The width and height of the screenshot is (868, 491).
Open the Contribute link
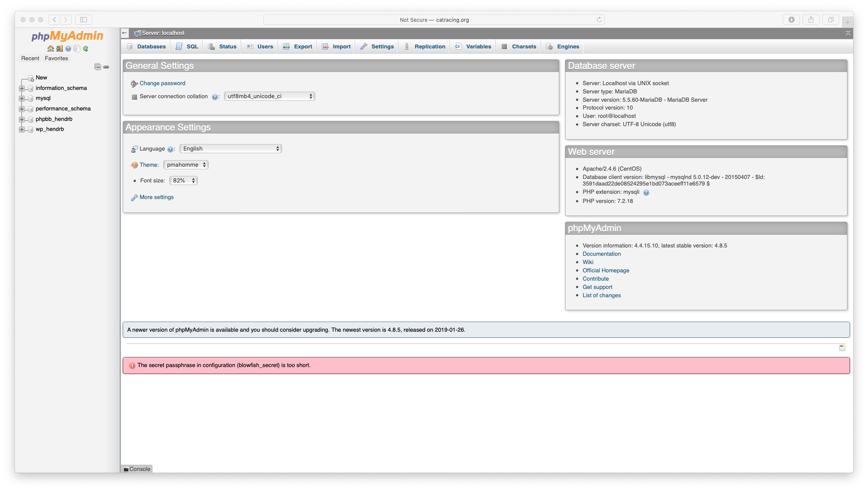click(596, 279)
